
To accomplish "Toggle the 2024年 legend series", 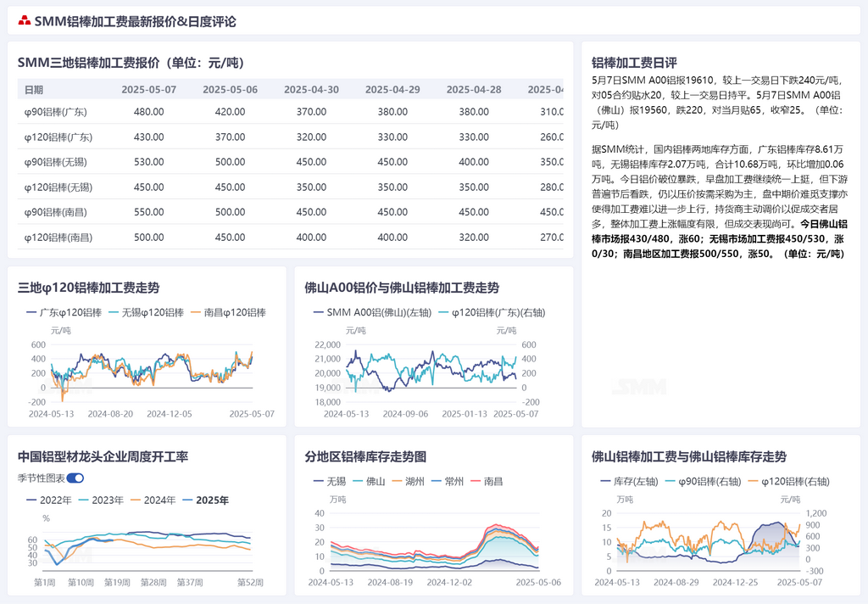I will 153,501.
